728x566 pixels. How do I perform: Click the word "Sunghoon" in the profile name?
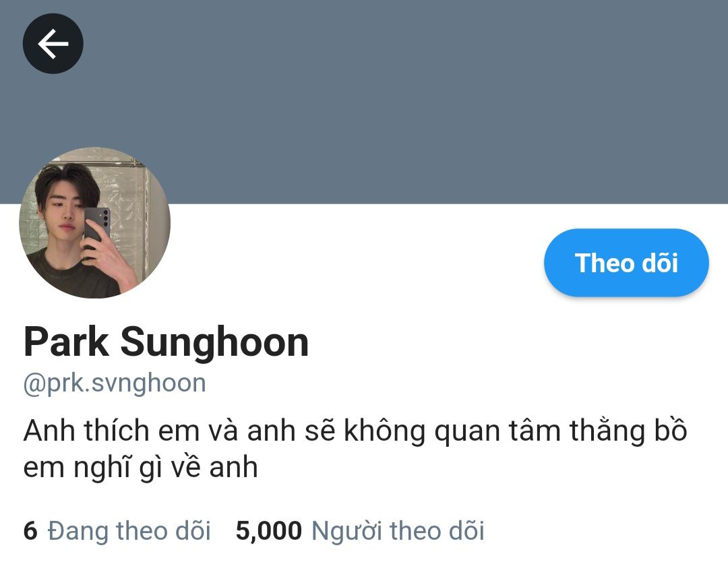coord(214,342)
